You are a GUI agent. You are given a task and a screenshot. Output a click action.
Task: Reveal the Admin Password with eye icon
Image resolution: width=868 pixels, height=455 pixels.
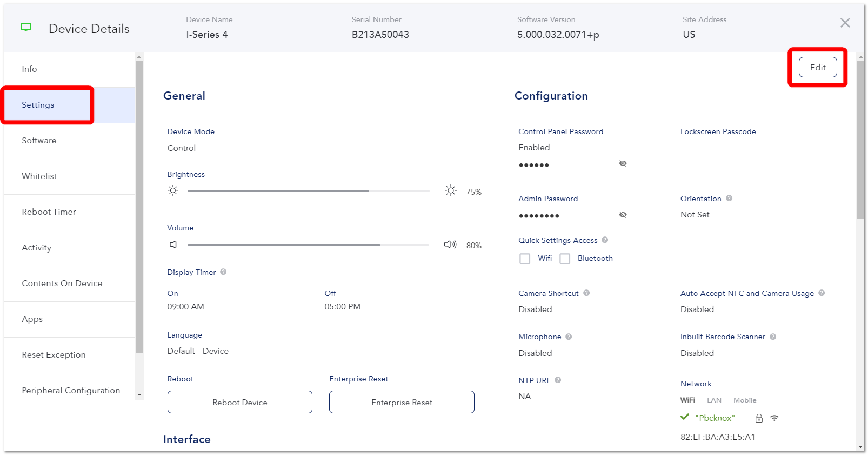pos(623,215)
